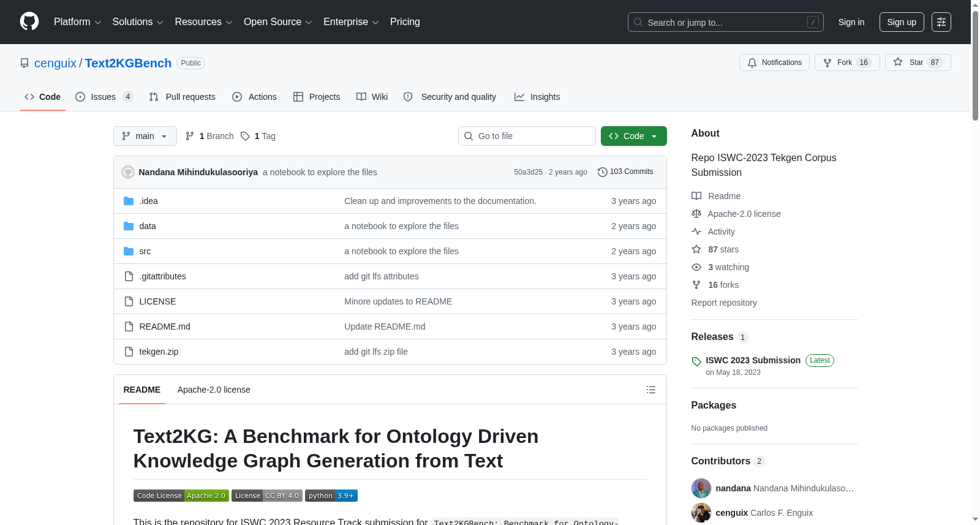980x525 pixels.
Task: Open the Security and quality tab
Action: [x=450, y=97]
